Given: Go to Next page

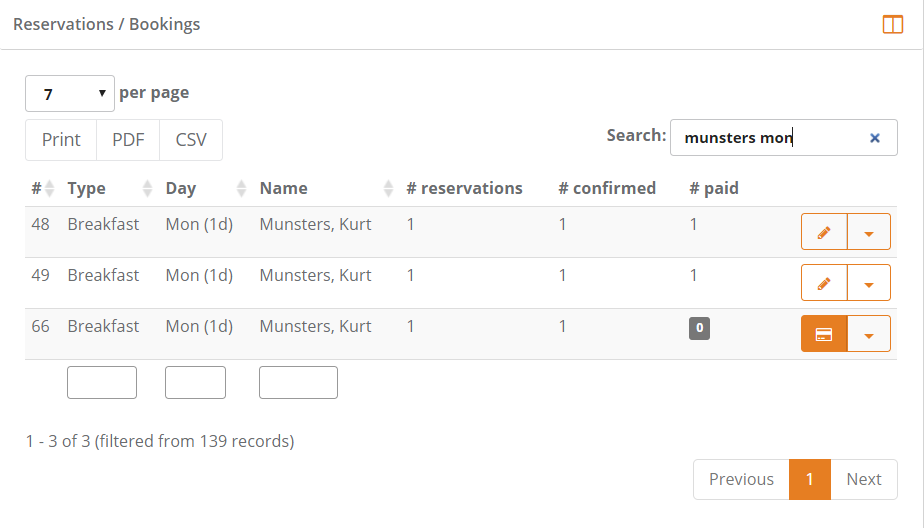Looking at the screenshot, I should [864, 479].
